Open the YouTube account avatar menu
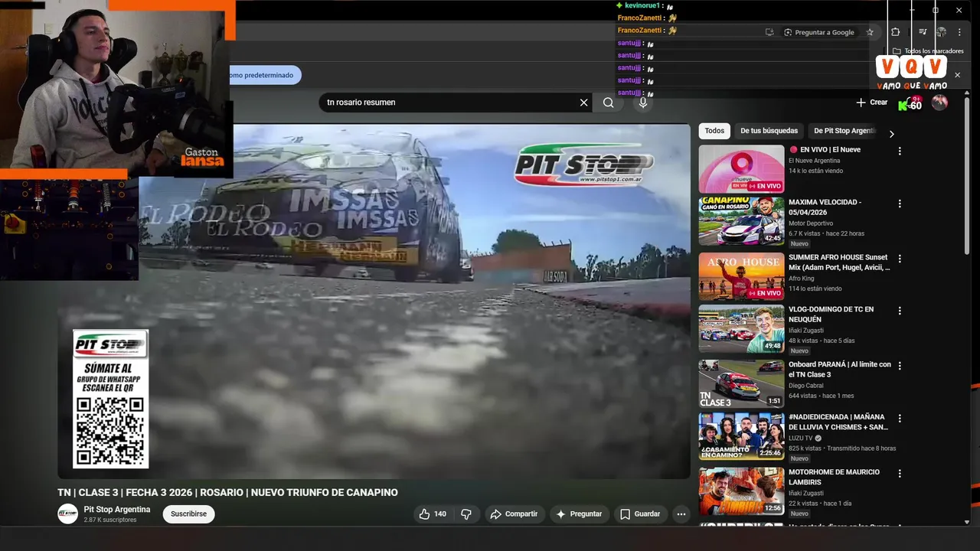Image resolution: width=980 pixels, height=551 pixels. pos(939,103)
